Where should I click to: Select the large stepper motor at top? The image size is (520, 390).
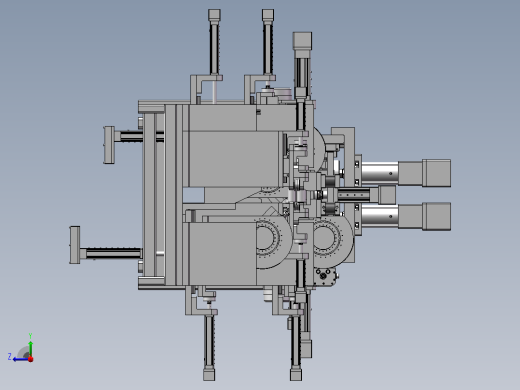(x=302, y=41)
